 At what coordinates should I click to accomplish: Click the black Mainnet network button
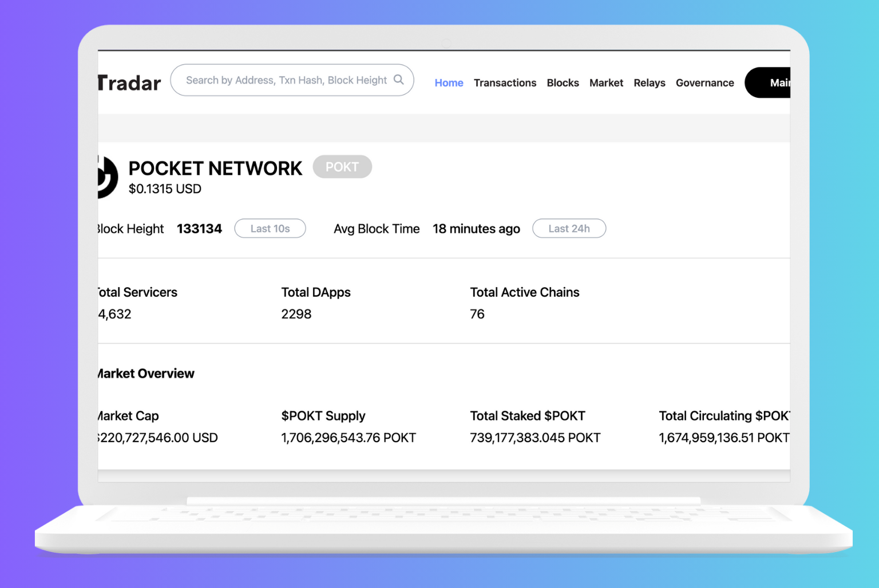[767, 83]
